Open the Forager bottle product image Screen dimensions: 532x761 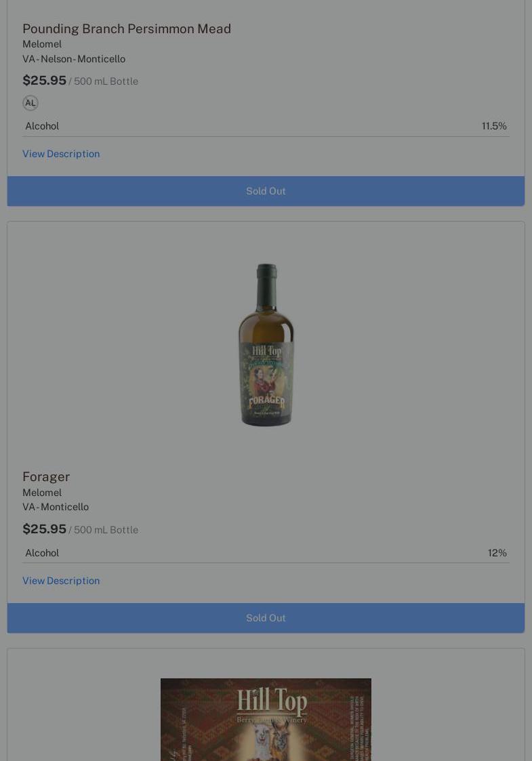[266, 345]
